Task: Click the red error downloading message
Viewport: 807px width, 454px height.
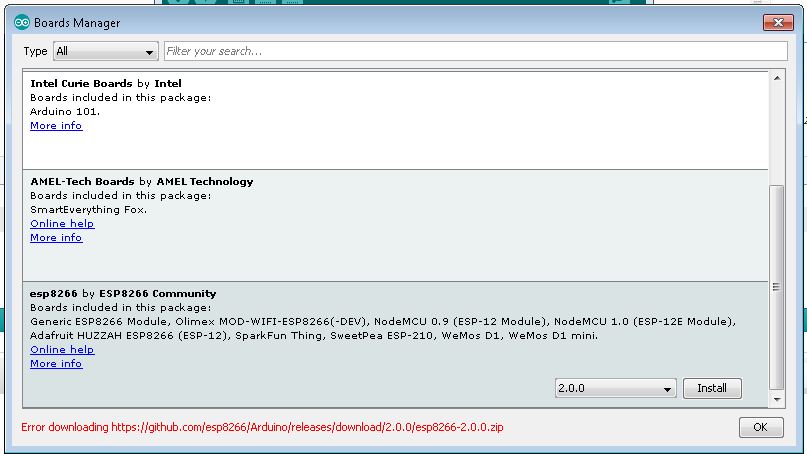Action: [x=262, y=427]
